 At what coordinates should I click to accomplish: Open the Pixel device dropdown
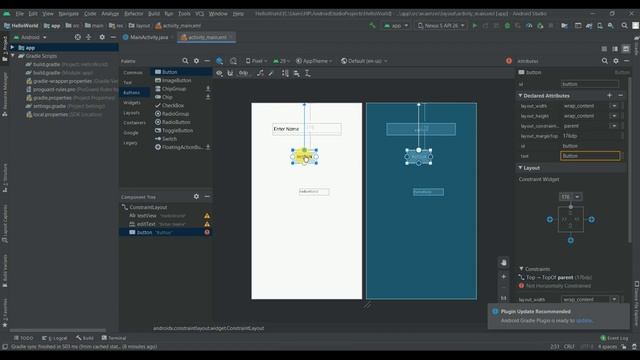[256, 61]
